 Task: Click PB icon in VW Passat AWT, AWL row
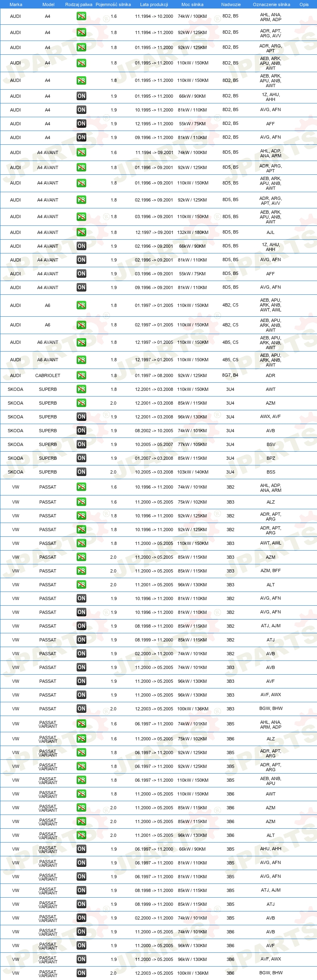81,543
